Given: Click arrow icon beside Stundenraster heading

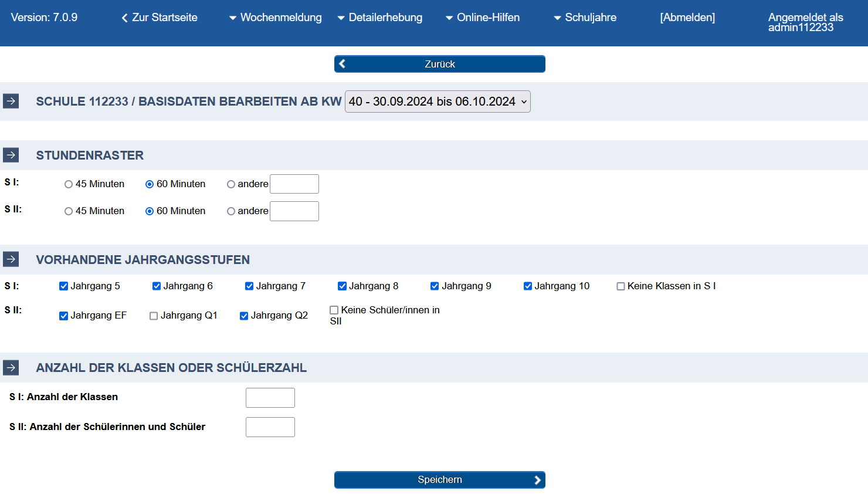Looking at the screenshot, I should point(11,155).
